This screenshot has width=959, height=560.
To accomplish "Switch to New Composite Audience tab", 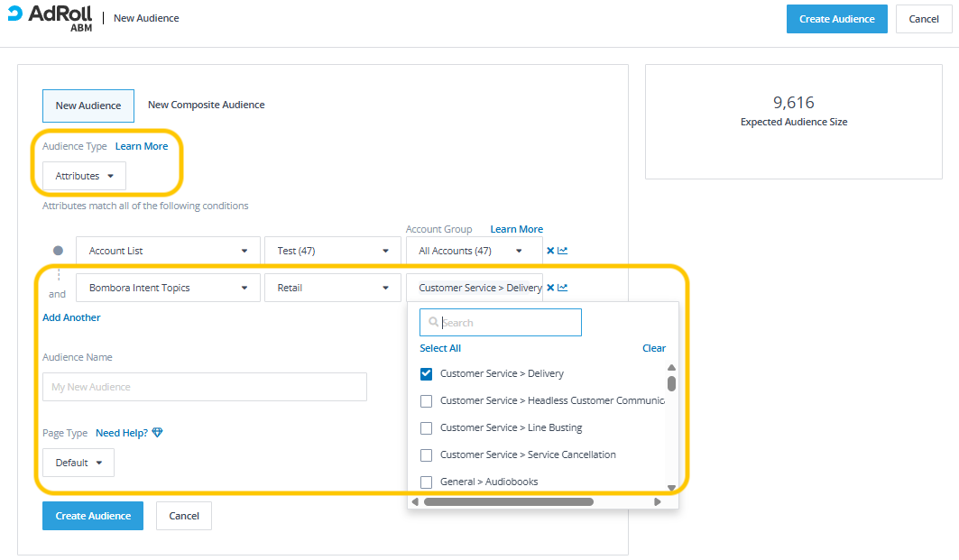I will (x=206, y=105).
